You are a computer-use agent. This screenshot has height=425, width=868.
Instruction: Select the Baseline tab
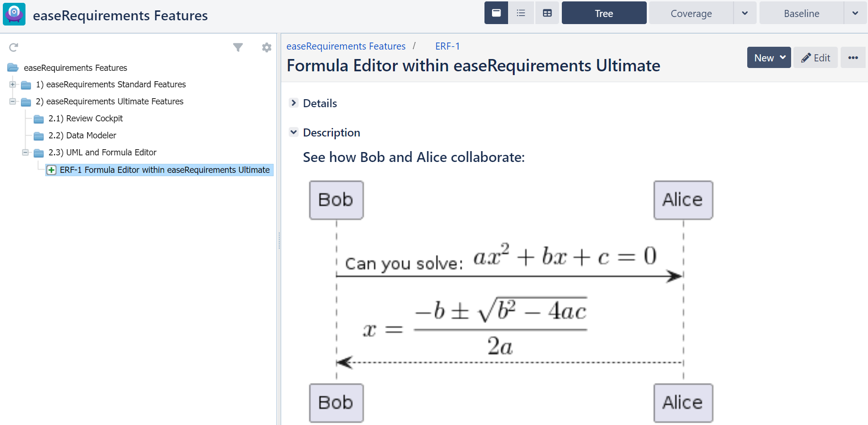point(801,13)
